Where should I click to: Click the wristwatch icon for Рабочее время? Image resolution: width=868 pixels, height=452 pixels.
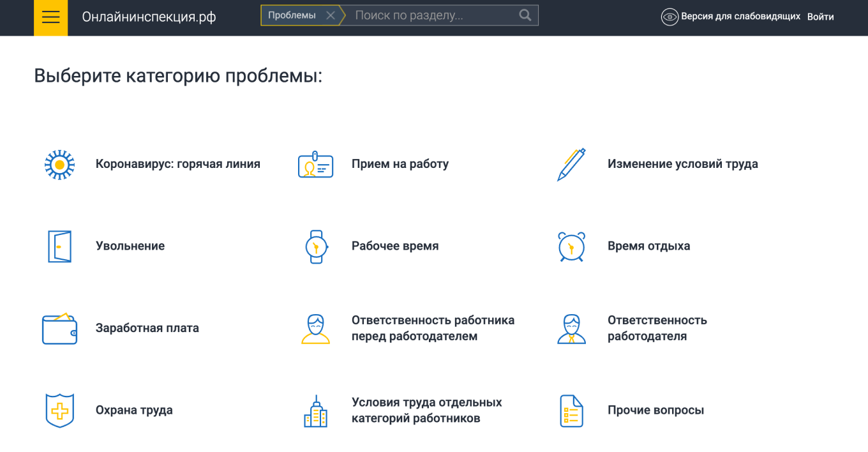pyautogui.click(x=315, y=246)
